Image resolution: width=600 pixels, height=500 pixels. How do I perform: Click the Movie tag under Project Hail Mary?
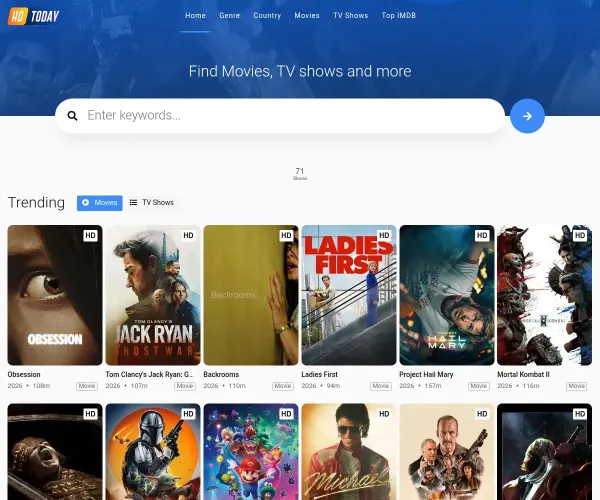(x=479, y=386)
